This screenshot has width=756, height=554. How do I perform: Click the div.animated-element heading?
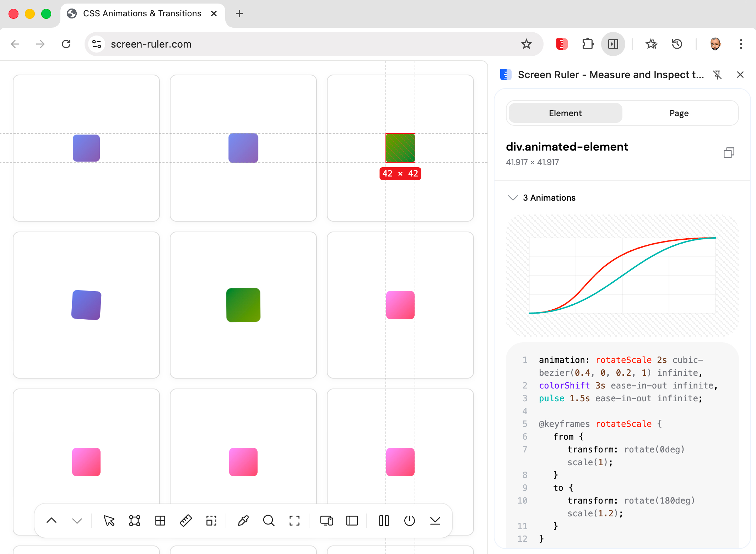[567, 147]
